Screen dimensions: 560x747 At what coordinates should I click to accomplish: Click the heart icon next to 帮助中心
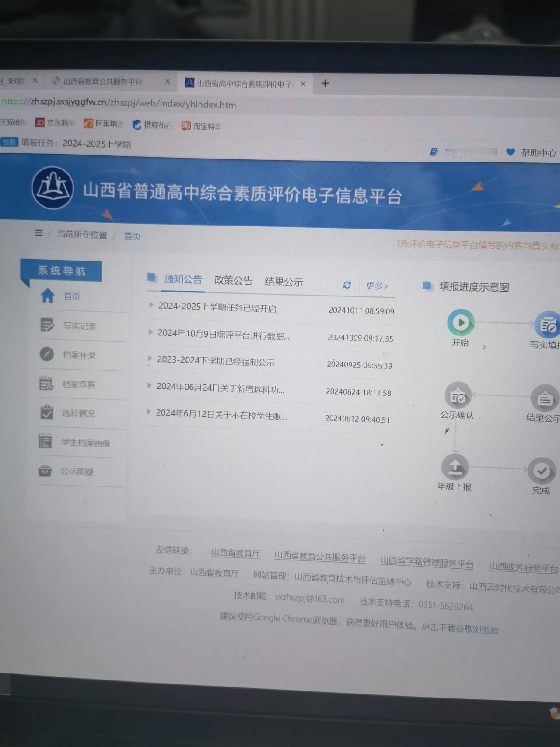(x=510, y=152)
